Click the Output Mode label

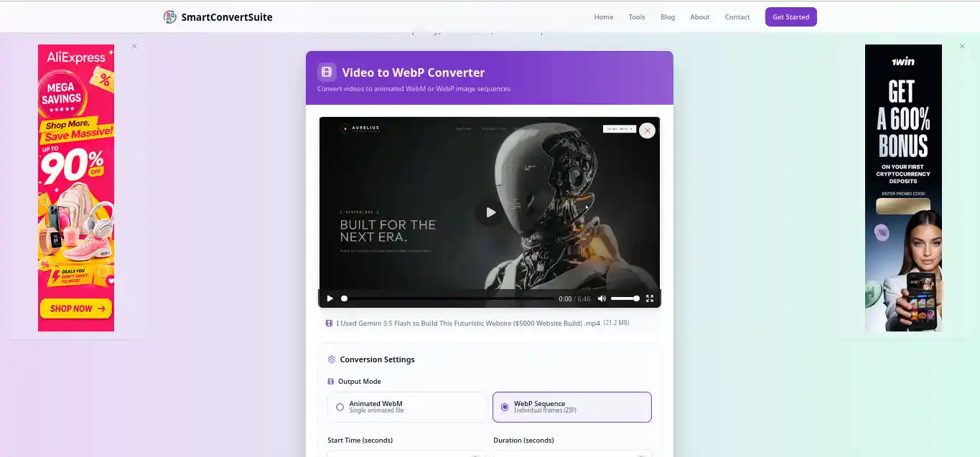click(x=360, y=382)
